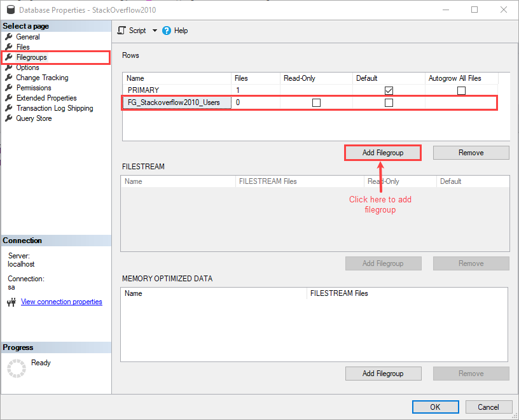Select the Filegroups page

coord(31,57)
